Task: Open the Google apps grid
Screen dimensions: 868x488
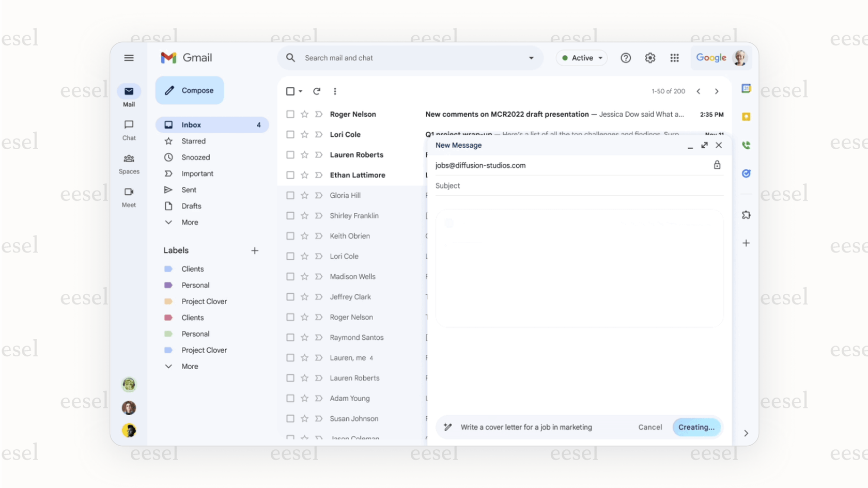Action: coord(675,58)
